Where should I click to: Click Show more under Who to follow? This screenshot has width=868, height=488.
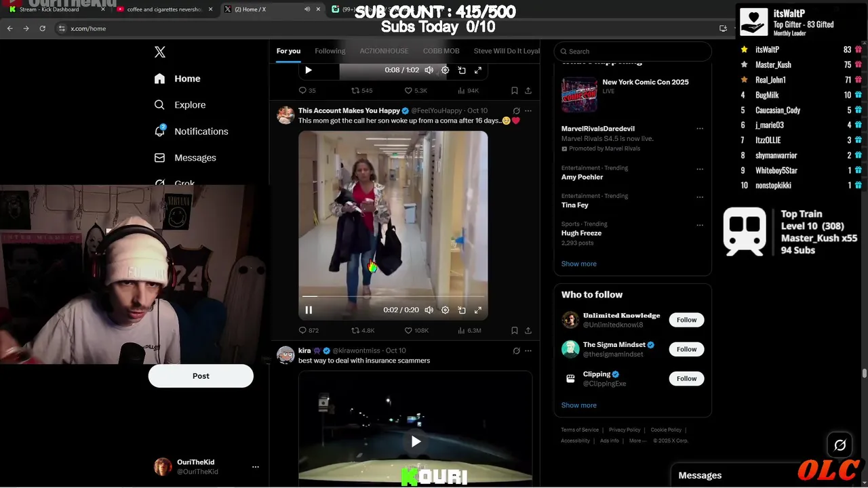[x=579, y=405]
